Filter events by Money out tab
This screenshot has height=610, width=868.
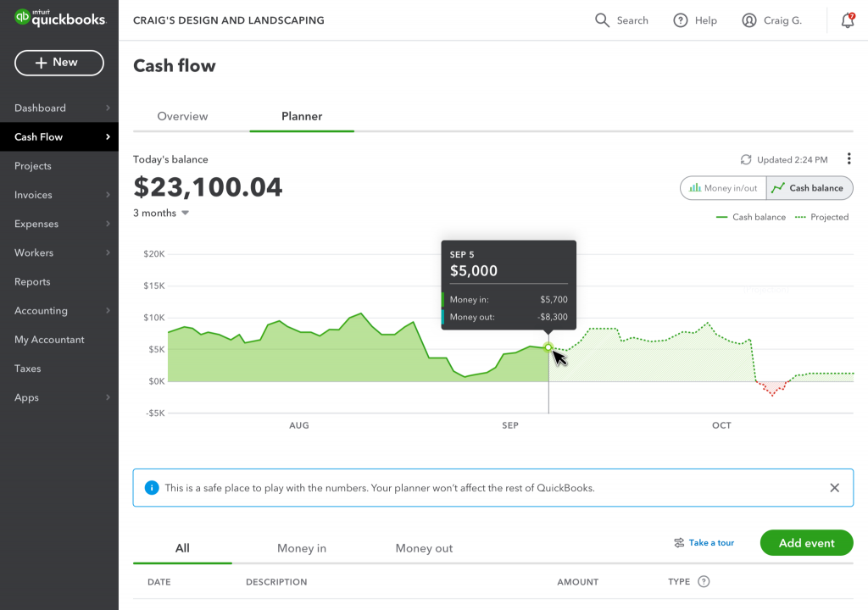[x=424, y=548]
